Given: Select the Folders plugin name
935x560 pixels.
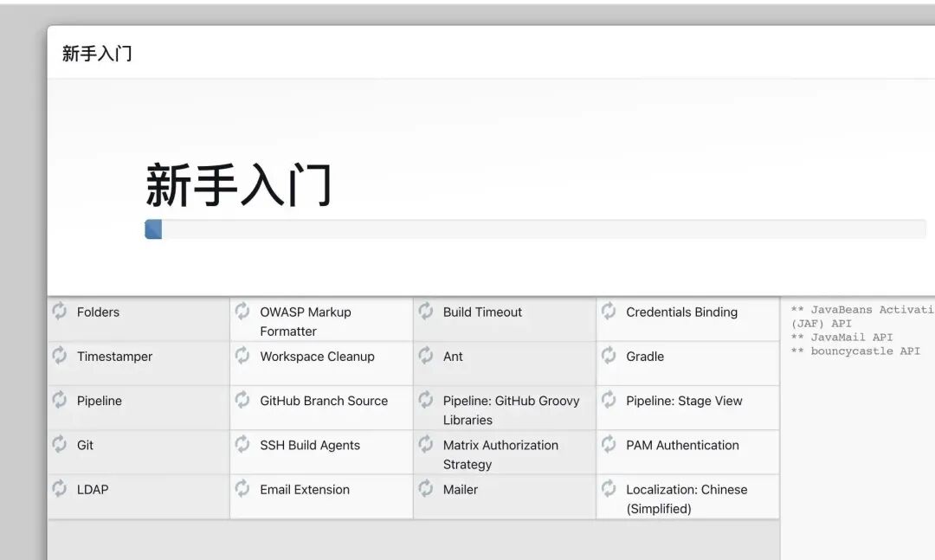Looking at the screenshot, I should [x=98, y=312].
